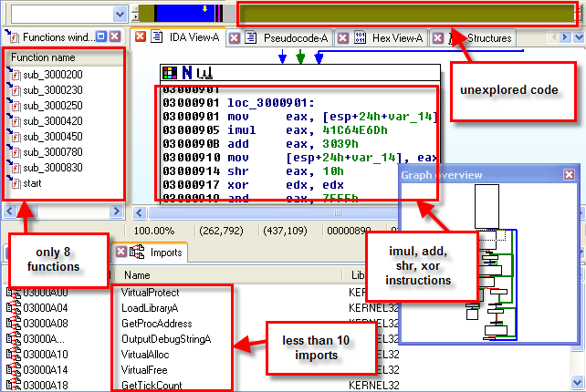Open the Structures tab
The image size is (586, 392).
pyautogui.click(x=482, y=37)
